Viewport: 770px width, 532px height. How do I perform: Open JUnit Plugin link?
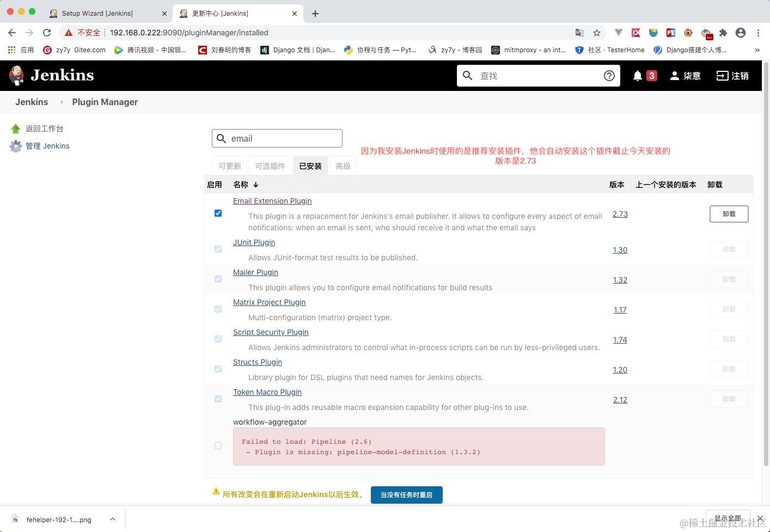[254, 242]
